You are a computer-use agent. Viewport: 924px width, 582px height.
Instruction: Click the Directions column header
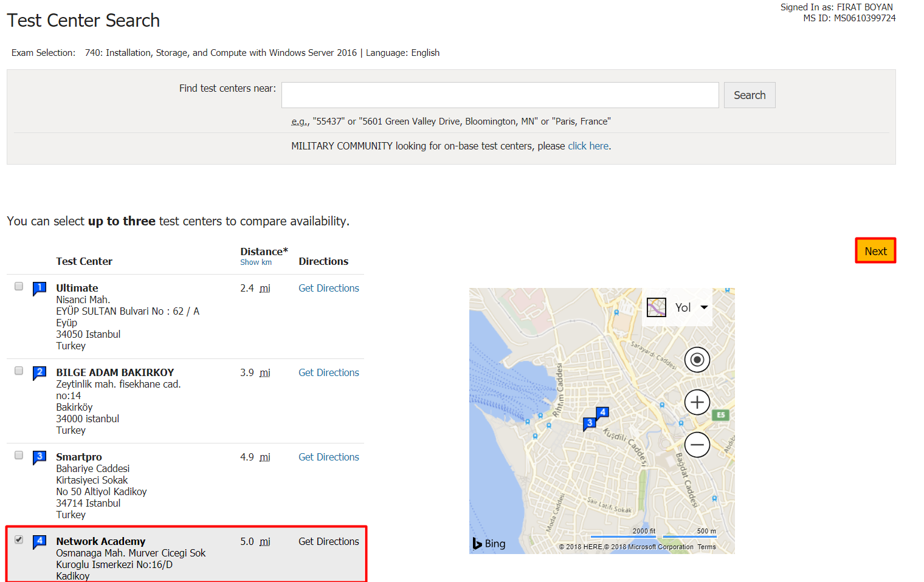point(323,261)
